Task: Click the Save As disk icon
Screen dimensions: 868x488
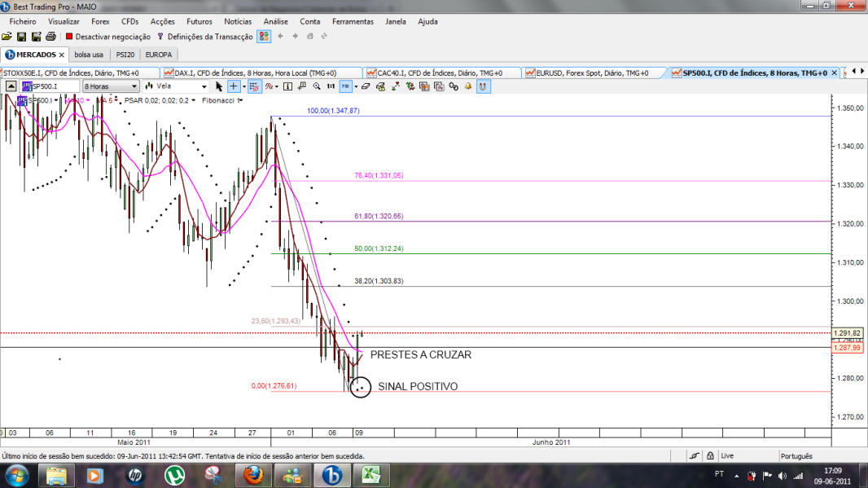Action: pyautogui.click(x=36, y=37)
